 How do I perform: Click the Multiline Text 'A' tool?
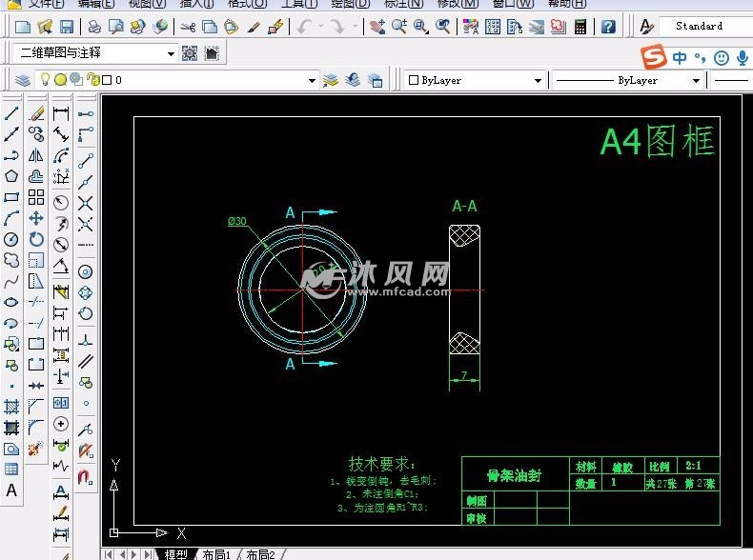[x=11, y=490]
